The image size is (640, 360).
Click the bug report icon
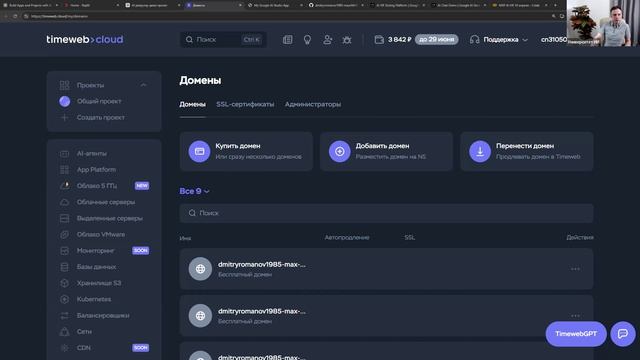pos(347,40)
